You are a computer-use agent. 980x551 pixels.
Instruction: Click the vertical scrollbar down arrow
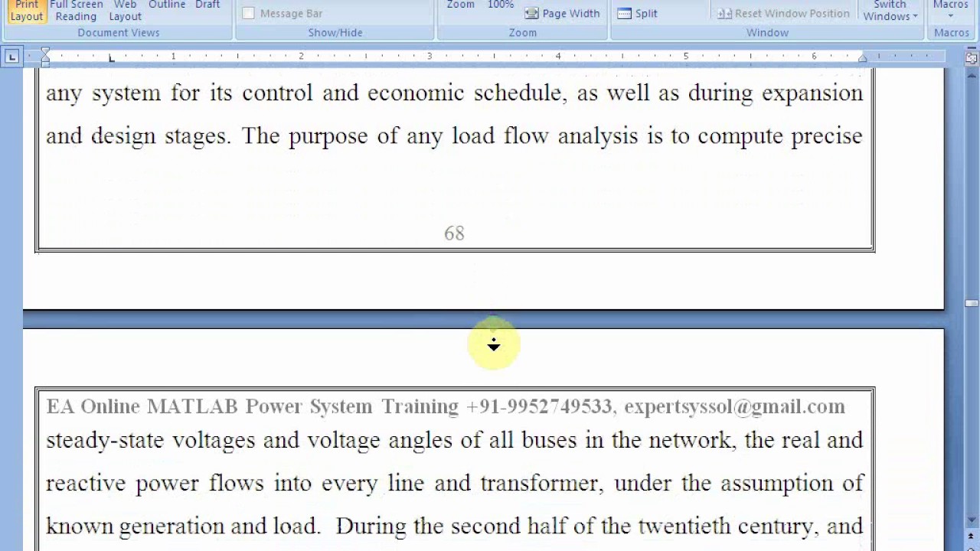click(x=972, y=521)
